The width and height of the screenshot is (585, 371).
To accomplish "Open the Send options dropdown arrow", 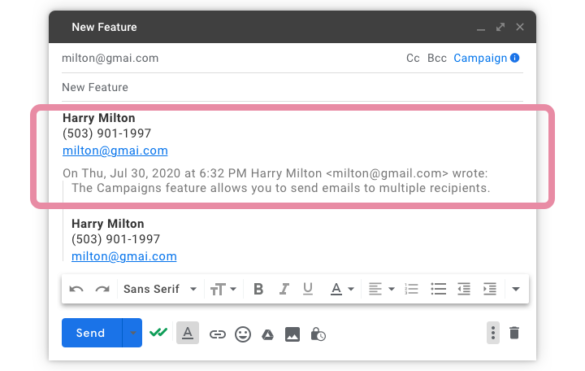I will click(132, 333).
